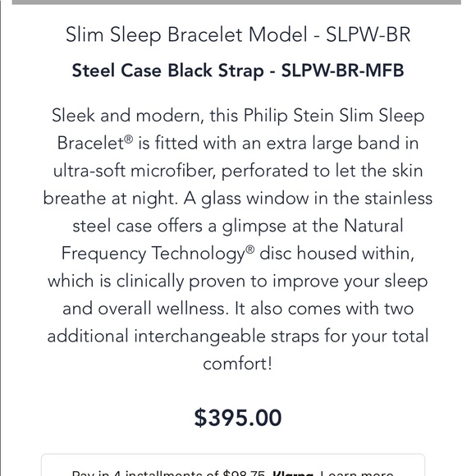
Task: Click "overall wellness" in the description
Action: pyautogui.click(x=163, y=309)
